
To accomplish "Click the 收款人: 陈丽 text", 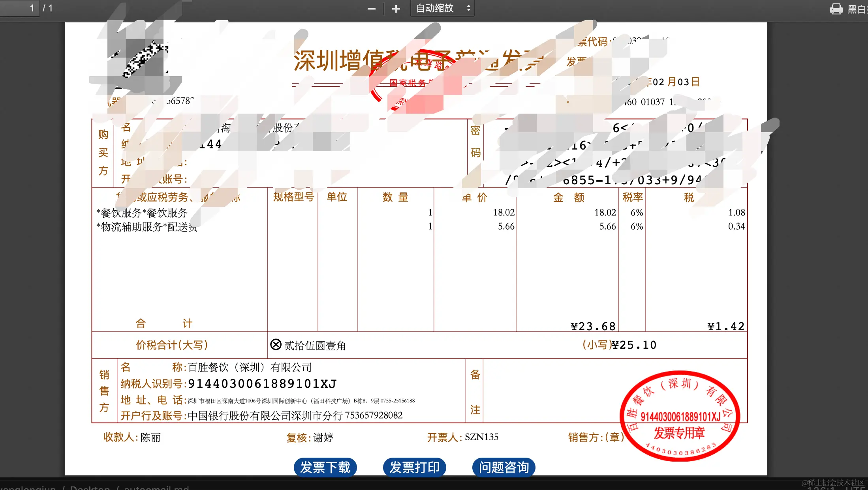I will [x=132, y=437].
